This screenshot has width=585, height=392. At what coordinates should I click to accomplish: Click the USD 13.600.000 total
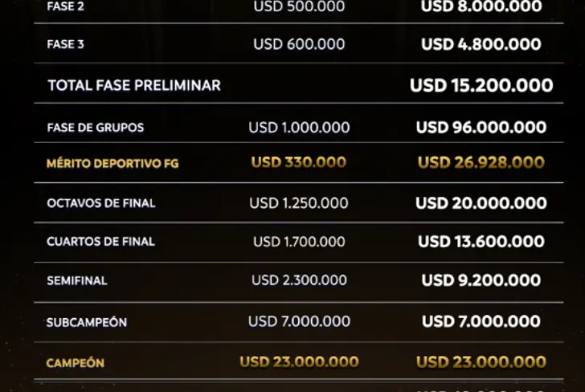point(481,242)
